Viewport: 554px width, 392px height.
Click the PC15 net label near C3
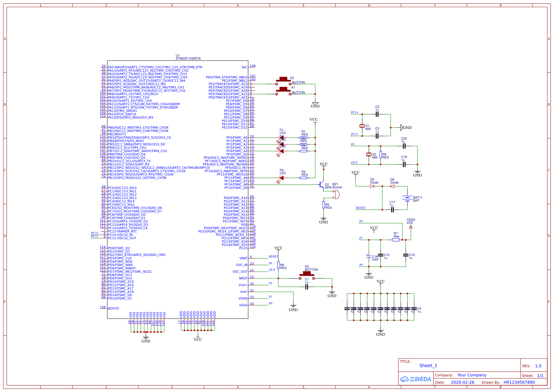[x=354, y=134]
